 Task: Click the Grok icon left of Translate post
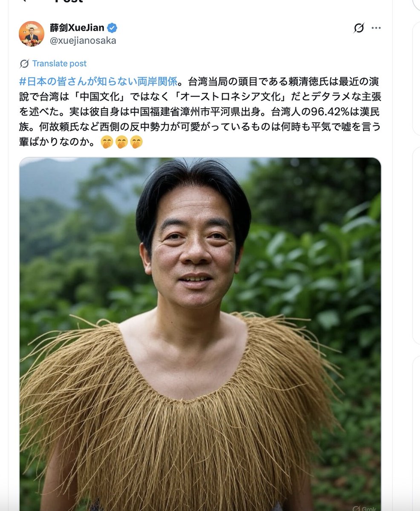click(x=24, y=63)
